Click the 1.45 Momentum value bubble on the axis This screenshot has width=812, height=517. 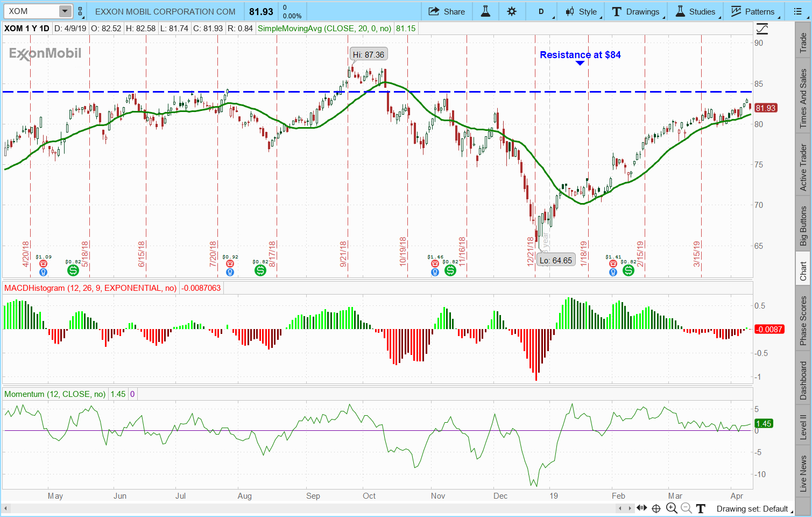pyautogui.click(x=764, y=423)
